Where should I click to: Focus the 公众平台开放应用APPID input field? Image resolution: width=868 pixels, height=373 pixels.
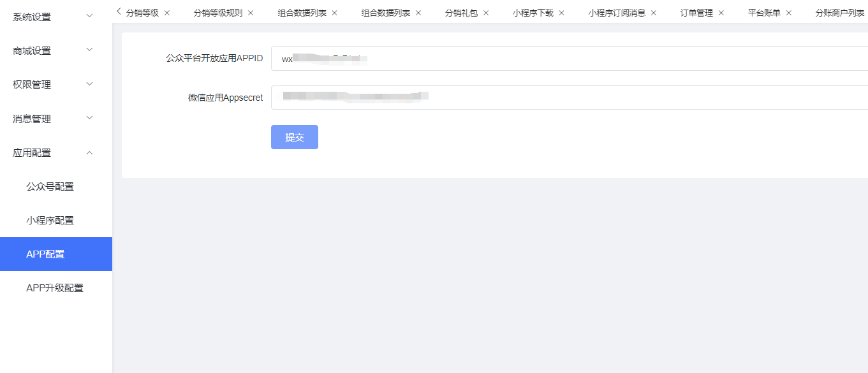click(570, 58)
